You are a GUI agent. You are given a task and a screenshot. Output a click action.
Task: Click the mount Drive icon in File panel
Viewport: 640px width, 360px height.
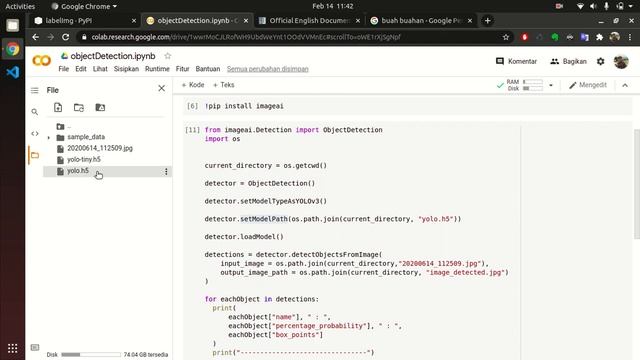100,107
